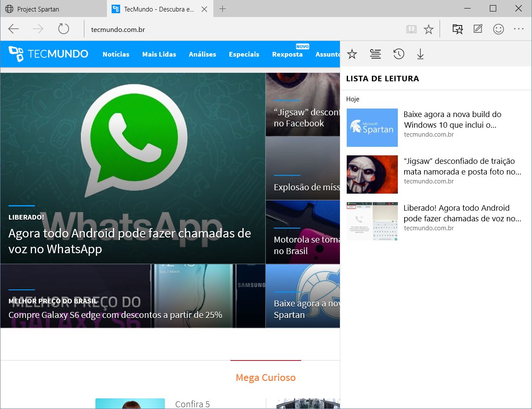Click the Microsoft Spartan reading list thumbnail
Image resolution: width=532 pixels, height=409 pixels.
(x=372, y=128)
